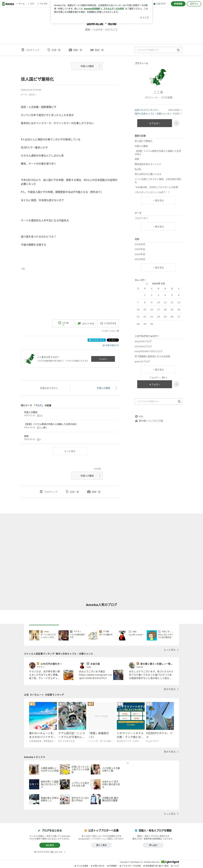The height and width of the screenshot is (868, 203).
Task: Click the ブログ theme link under the article date
Action: [x=32, y=95]
